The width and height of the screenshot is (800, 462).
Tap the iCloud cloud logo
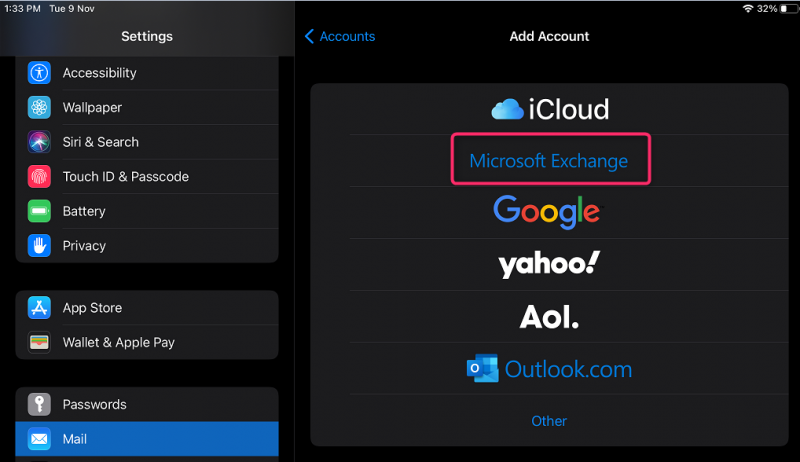click(x=507, y=109)
